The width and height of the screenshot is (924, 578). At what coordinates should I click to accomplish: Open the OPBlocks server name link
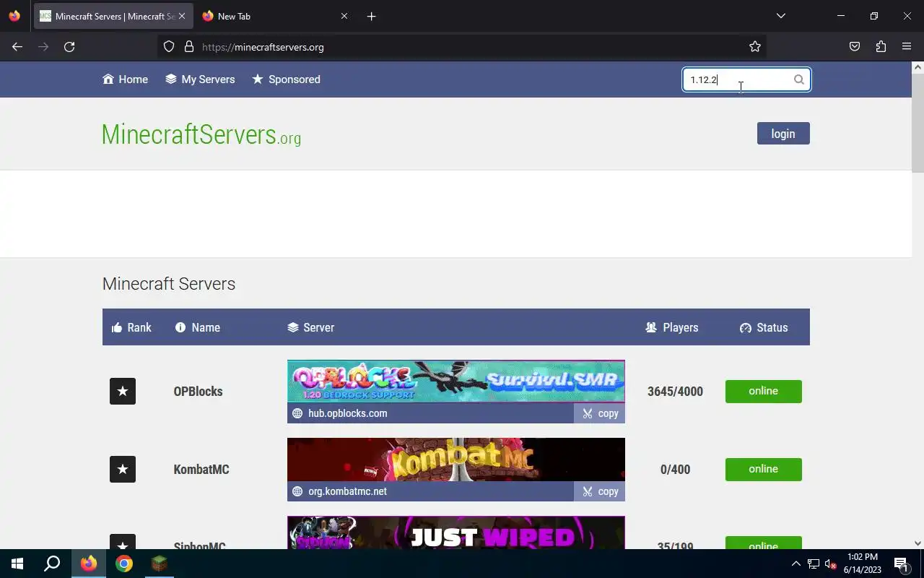[198, 392]
